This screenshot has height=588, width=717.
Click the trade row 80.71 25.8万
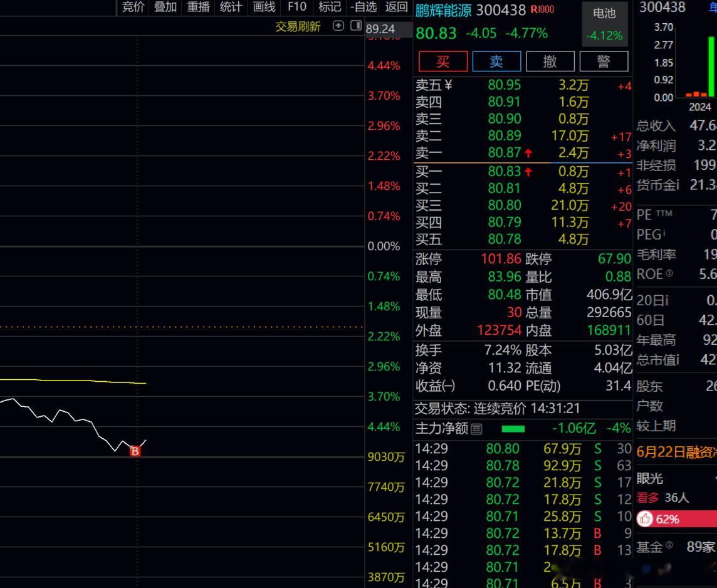point(523,517)
